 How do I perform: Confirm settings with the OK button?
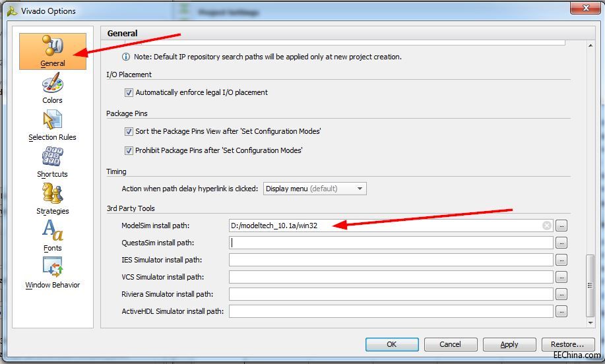click(392, 344)
